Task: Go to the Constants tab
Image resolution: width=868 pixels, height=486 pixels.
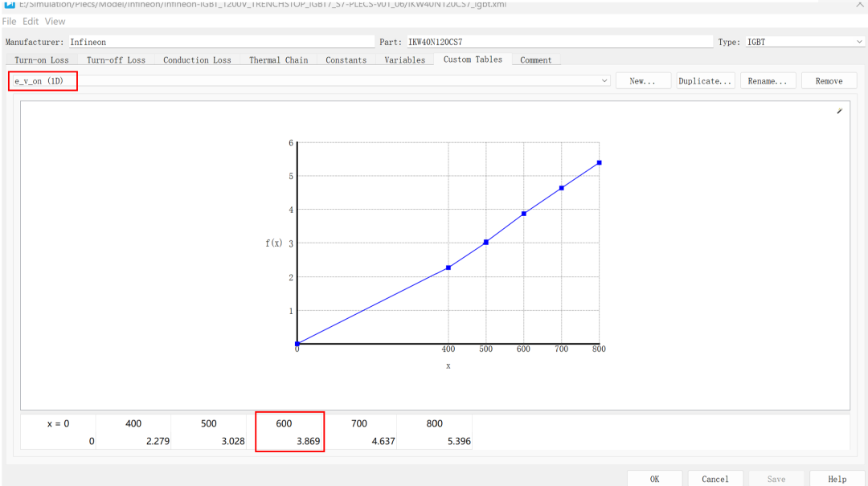Action: click(x=346, y=59)
